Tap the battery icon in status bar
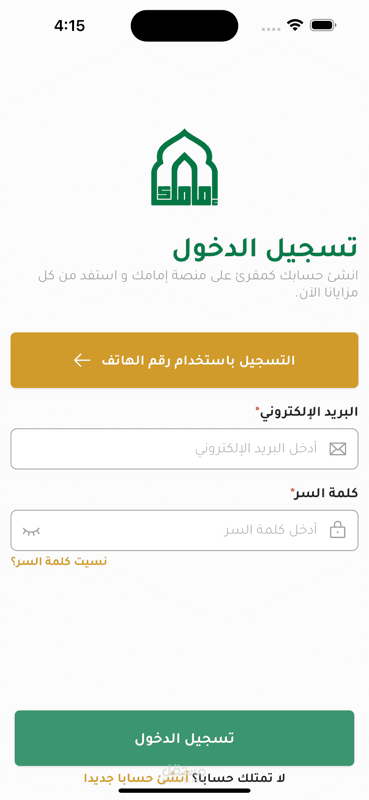The height and width of the screenshot is (800, 369). (322, 25)
